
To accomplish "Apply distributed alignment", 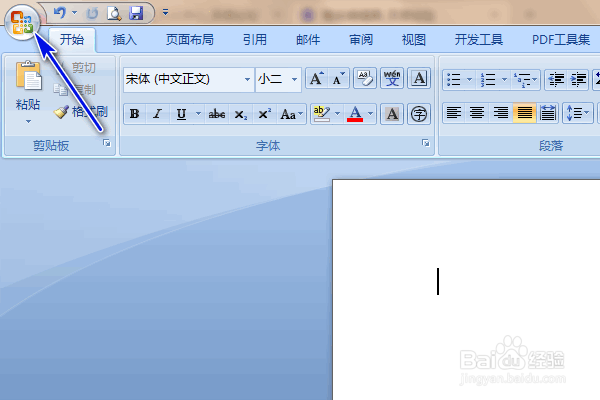I will click(x=548, y=113).
